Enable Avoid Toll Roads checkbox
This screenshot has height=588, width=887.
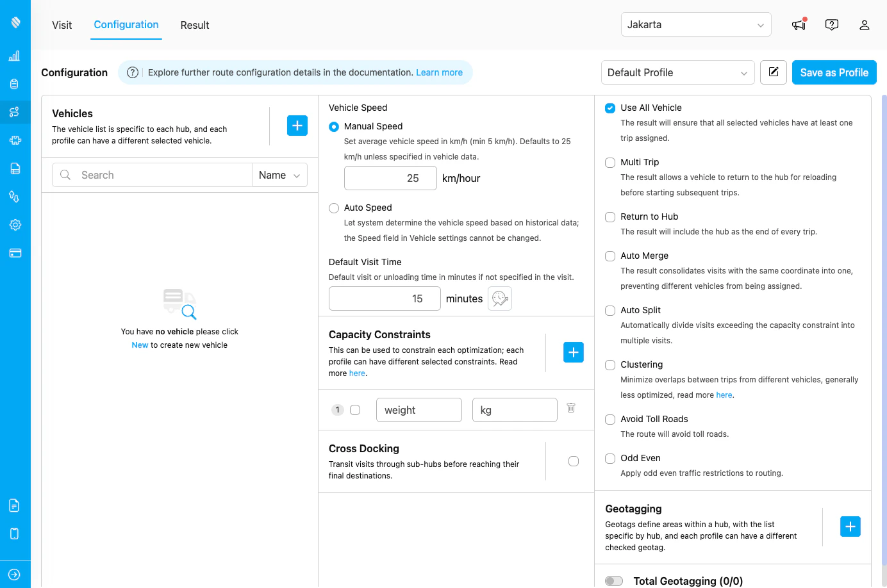coord(610,420)
